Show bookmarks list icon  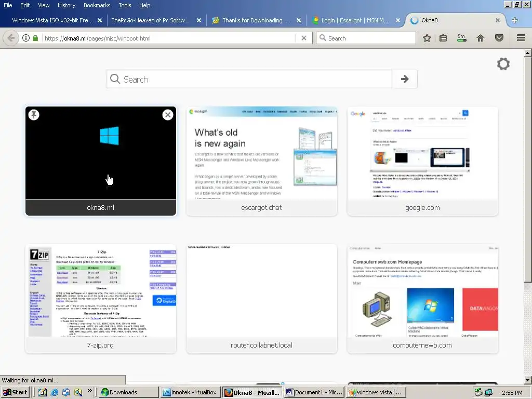tap(443, 38)
